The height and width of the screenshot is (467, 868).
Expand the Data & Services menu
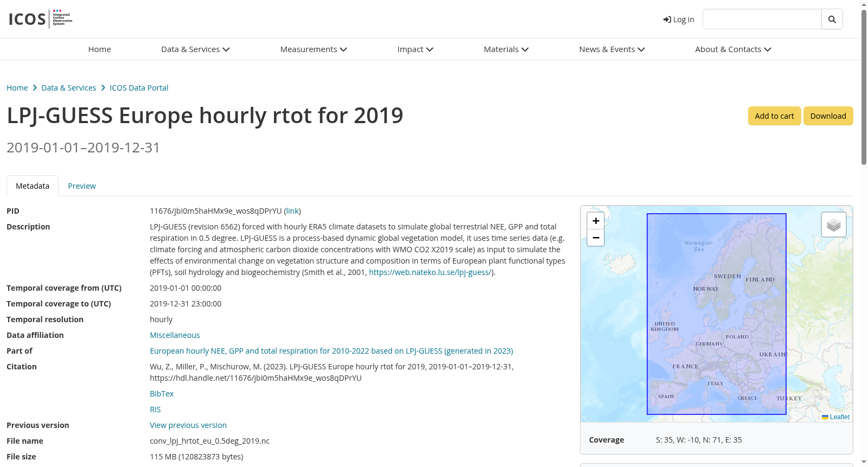click(x=195, y=49)
